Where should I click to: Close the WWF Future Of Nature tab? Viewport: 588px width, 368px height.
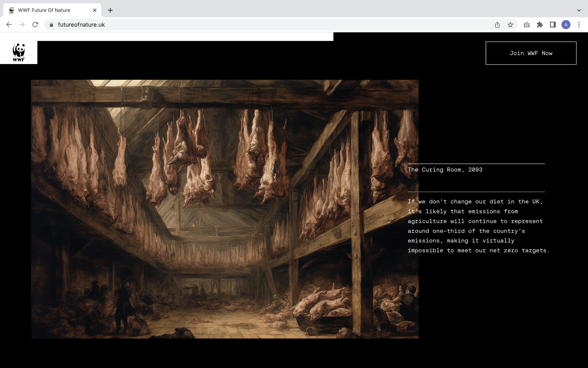click(x=95, y=10)
